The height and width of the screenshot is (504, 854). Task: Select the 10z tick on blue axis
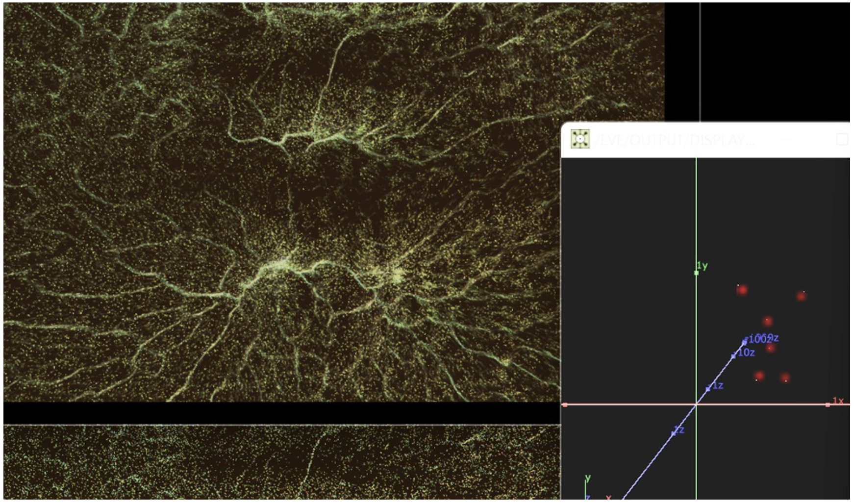733,356
